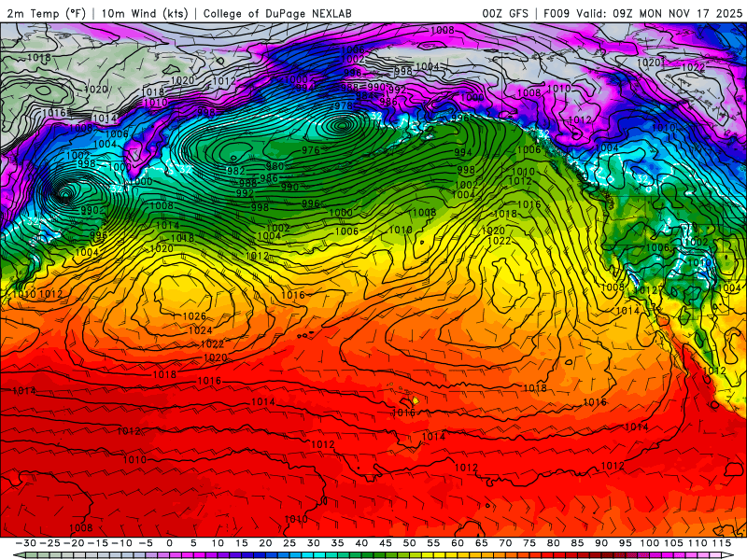Click the "10m Wind (kts)" header label
747x560 pixels.
(x=146, y=13)
